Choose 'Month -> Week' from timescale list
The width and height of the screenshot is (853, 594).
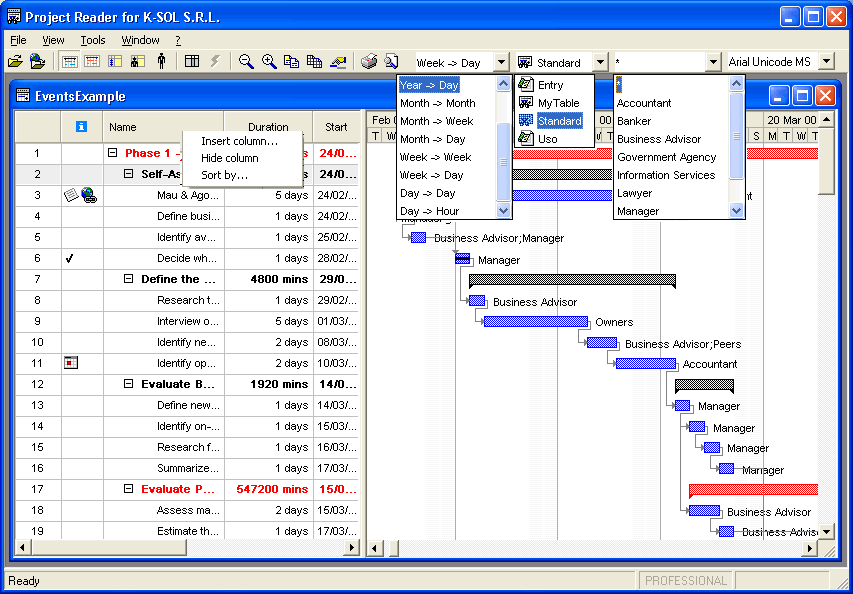pos(437,121)
